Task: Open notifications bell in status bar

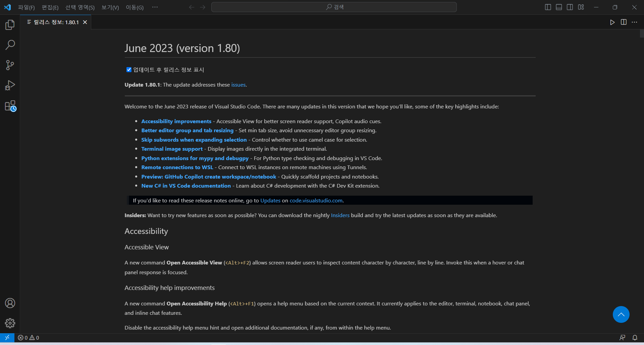Action: pyautogui.click(x=635, y=338)
